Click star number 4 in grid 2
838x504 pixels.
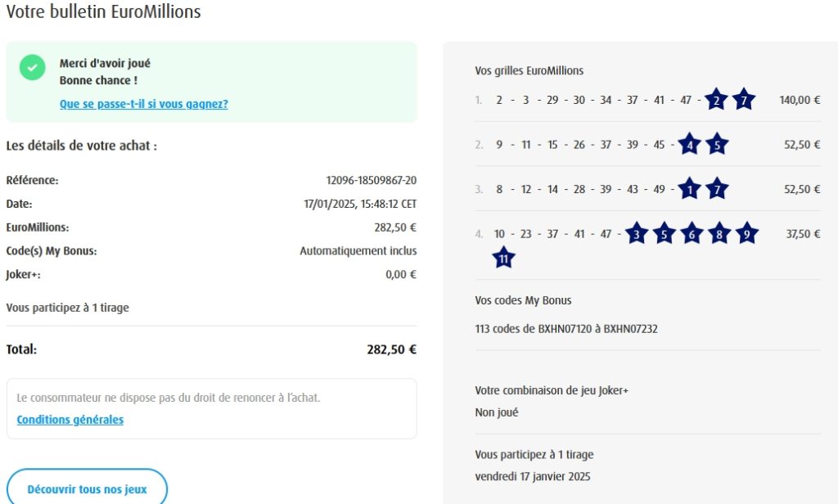(x=690, y=145)
